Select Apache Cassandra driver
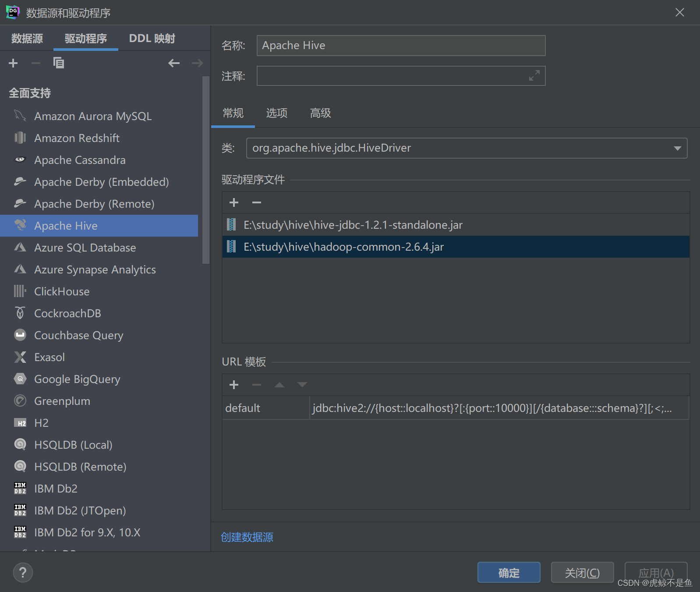The width and height of the screenshot is (700, 592). (x=99, y=160)
